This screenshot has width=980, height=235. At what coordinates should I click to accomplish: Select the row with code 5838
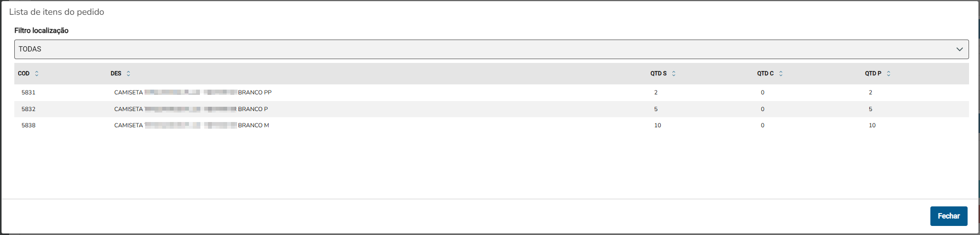(29, 125)
